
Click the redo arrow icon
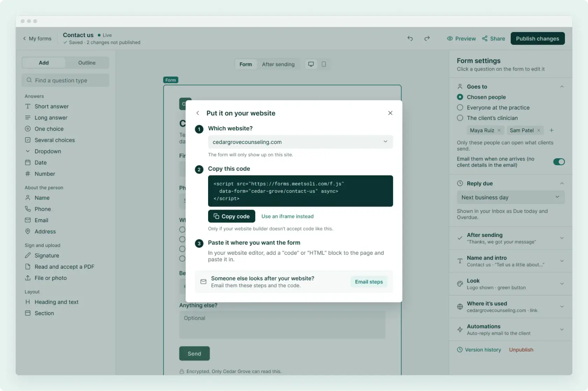[427, 38]
